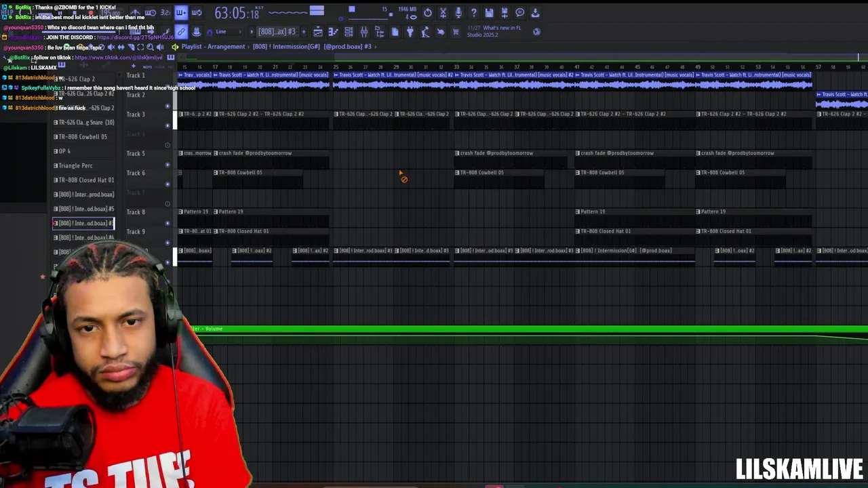Mute Track 9 with its dot toggle
868x488 pixels.
pyautogui.click(x=167, y=243)
